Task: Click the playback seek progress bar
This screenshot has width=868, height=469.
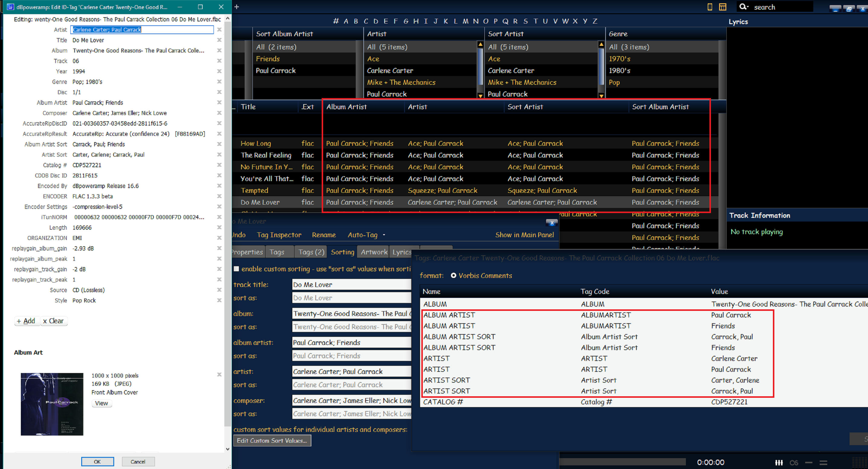Action: [x=622, y=461]
